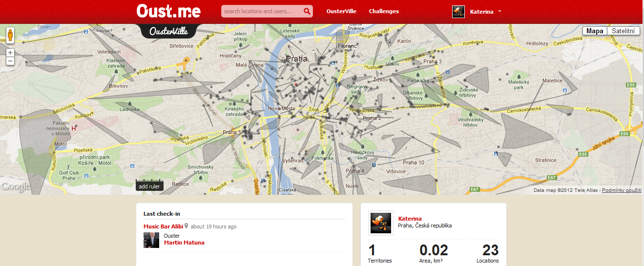The width and height of the screenshot is (644, 266).
Task: Zoom in the map with plus button
Action: point(10,52)
